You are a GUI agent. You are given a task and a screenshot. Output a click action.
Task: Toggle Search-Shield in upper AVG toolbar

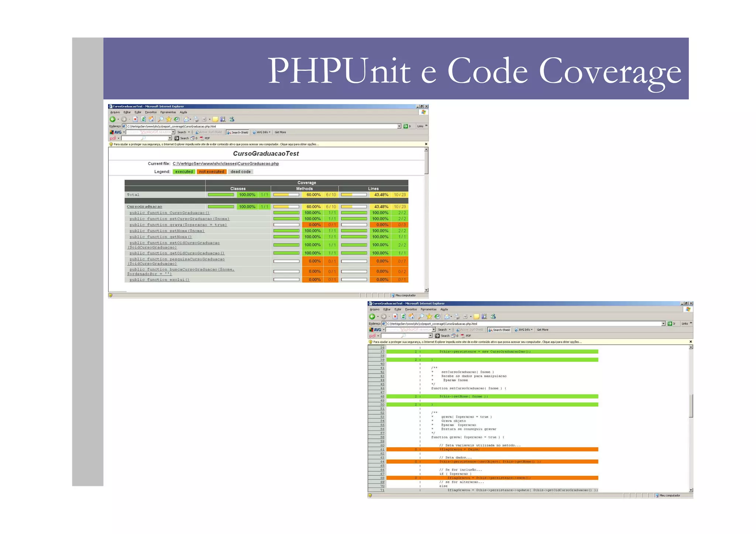(238, 132)
